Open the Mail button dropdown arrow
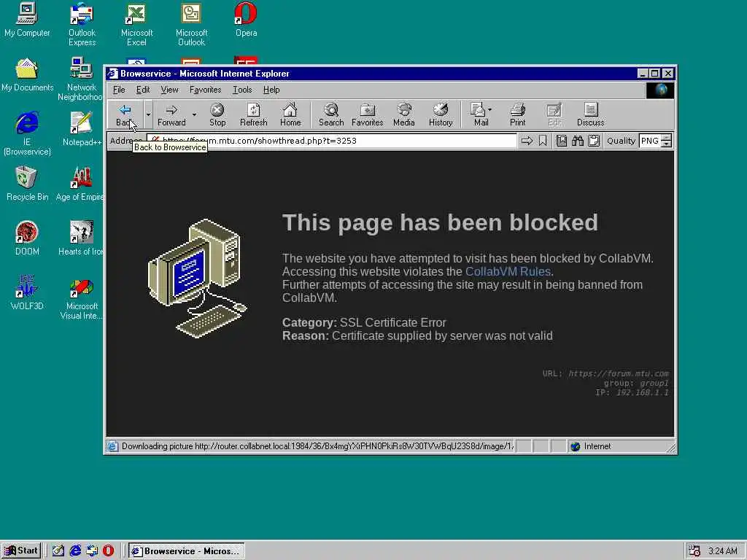 (489, 110)
